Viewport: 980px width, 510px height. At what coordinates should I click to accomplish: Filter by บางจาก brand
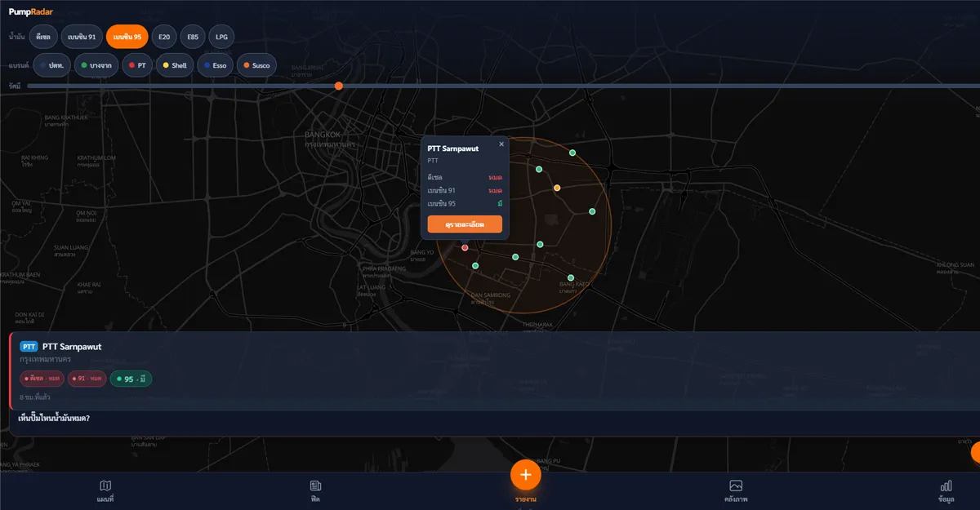click(96, 65)
